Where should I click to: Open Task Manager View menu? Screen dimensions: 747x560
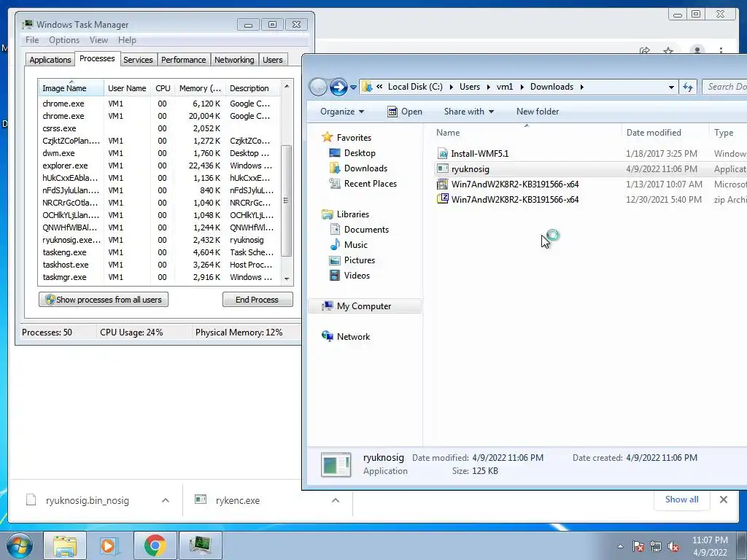tap(98, 40)
